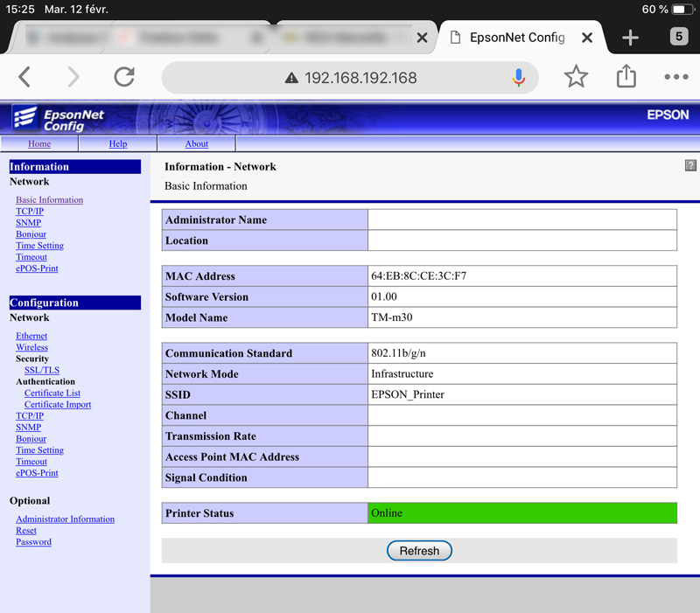Add a new tab with plus icon
700x613 pixels.
coord(630,38)
